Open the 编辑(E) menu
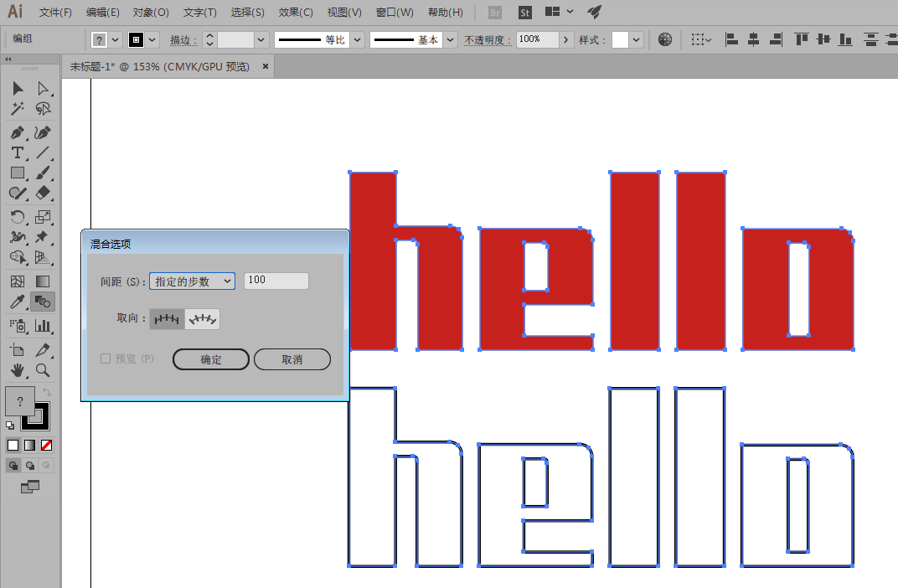898x588 pixels. point(102,12)
